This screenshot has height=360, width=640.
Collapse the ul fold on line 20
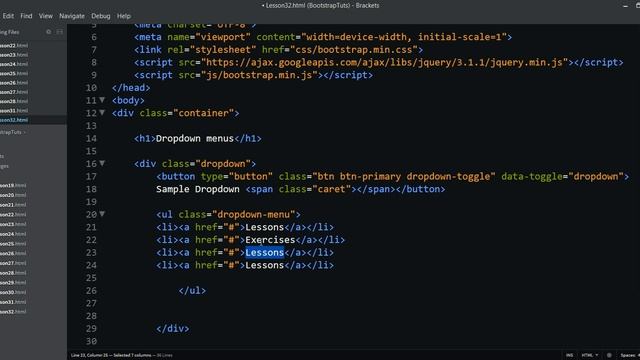102,213
